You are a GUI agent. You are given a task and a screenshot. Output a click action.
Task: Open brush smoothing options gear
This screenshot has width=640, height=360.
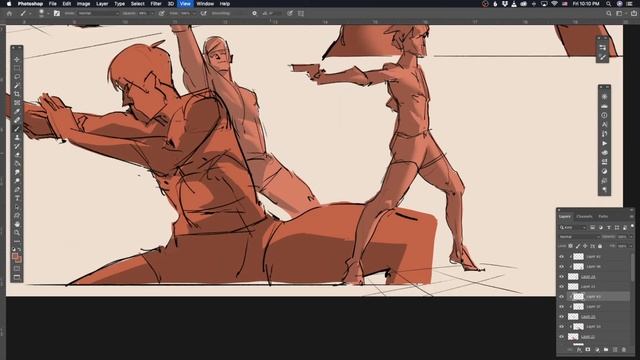pyautogui.click(x=254, y=13)
